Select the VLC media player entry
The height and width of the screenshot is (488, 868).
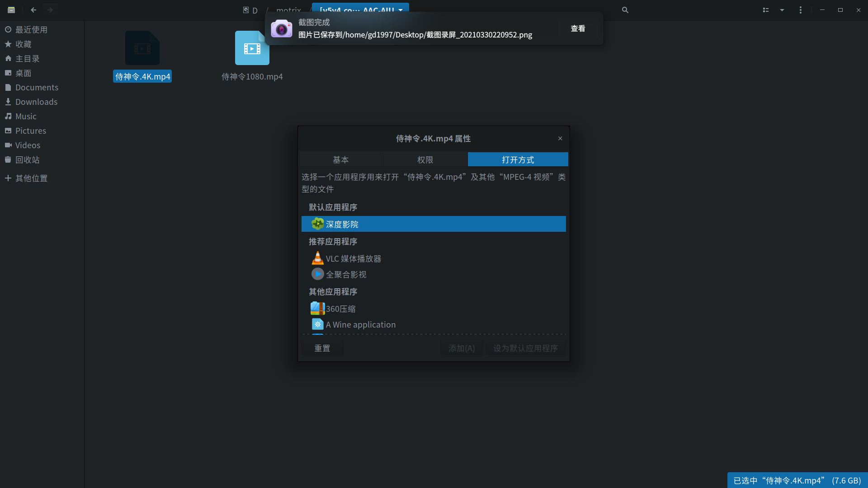pyautogui.click(x=353, y=258)
